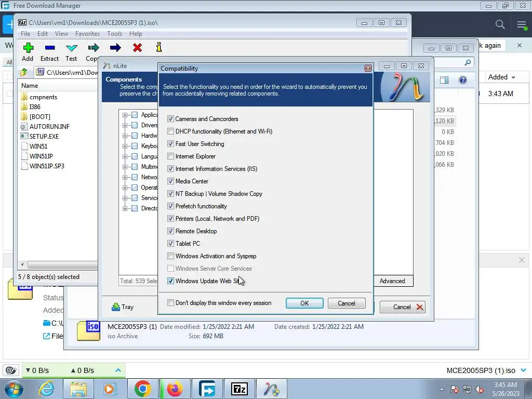Open the Added sort dropdown in FDM

(x=501, y=77)
